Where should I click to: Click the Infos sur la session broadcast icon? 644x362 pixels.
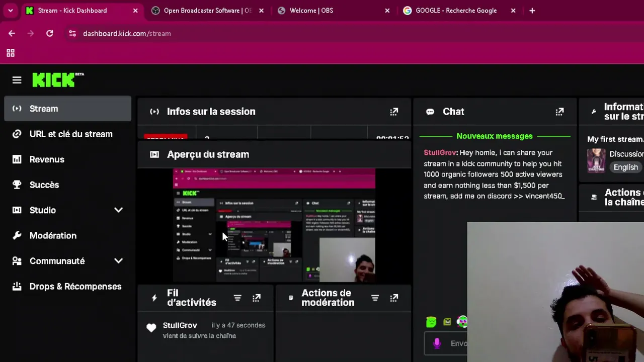tap(154, 112)
